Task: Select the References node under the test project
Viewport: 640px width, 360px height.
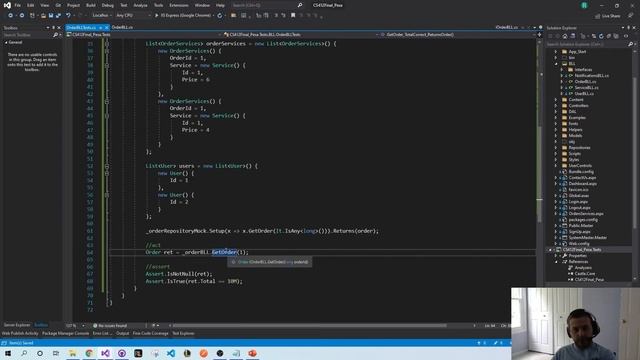Action: coord(578,262)
